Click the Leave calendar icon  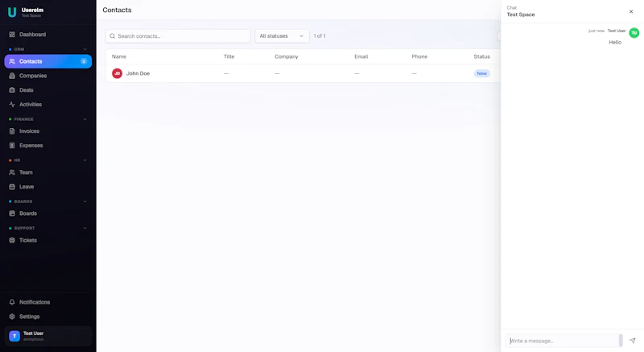pos(12,187)
